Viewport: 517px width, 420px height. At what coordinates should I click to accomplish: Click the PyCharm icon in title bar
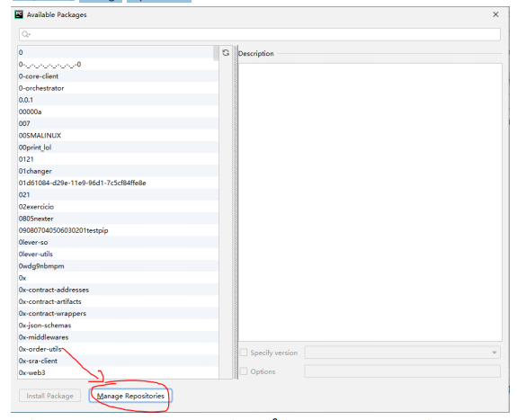click(x=19, y=14)
